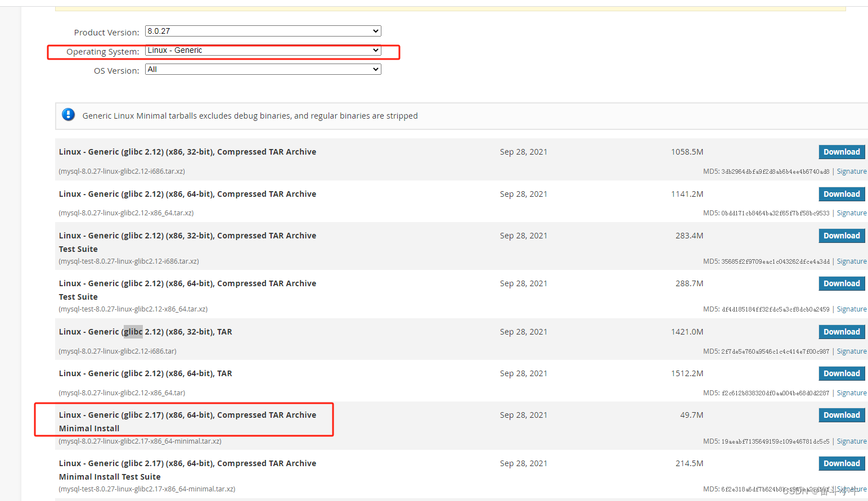The height and width of the screenshot is (501, 868).
Task: Open Signature link for glibc2.12-i686.tar file
Action: click(x=852, y=351)
